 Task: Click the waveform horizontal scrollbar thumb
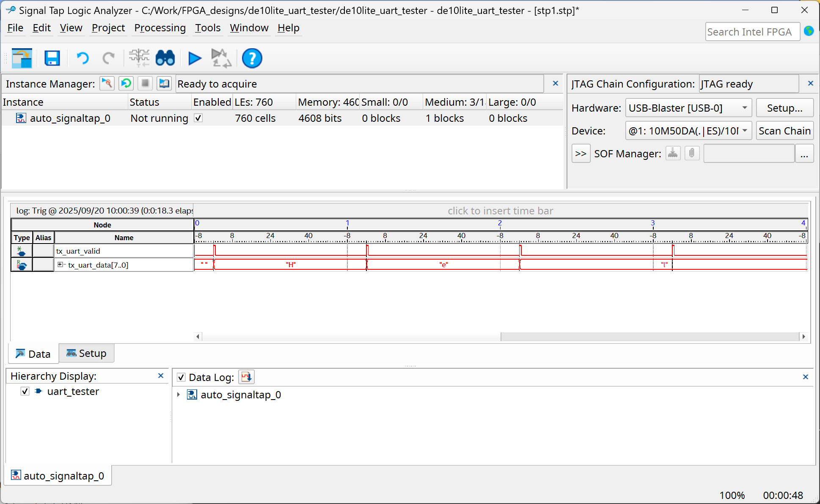click(x=351, y=337)
